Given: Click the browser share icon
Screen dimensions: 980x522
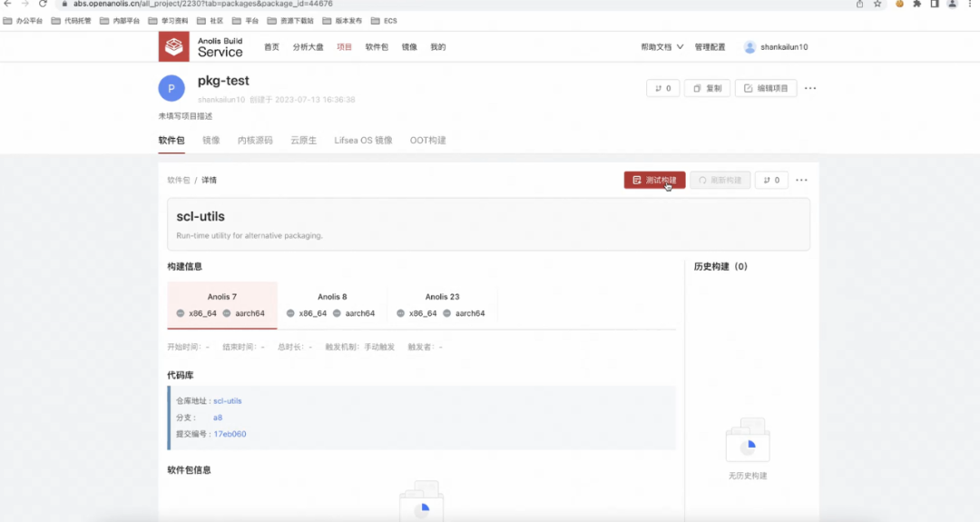Looking at the screenshot, I should coord(860,4).
